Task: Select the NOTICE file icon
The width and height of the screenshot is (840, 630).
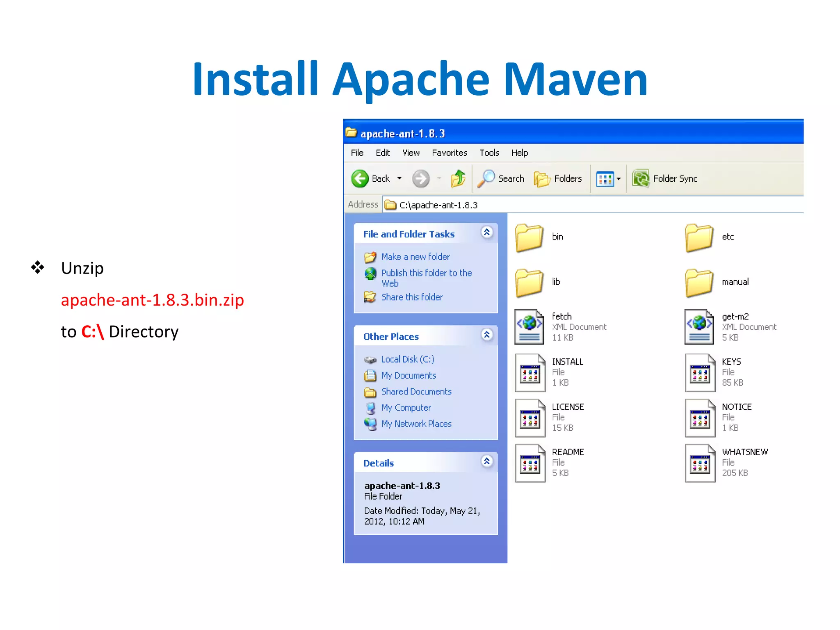Action: coord(700,418)
